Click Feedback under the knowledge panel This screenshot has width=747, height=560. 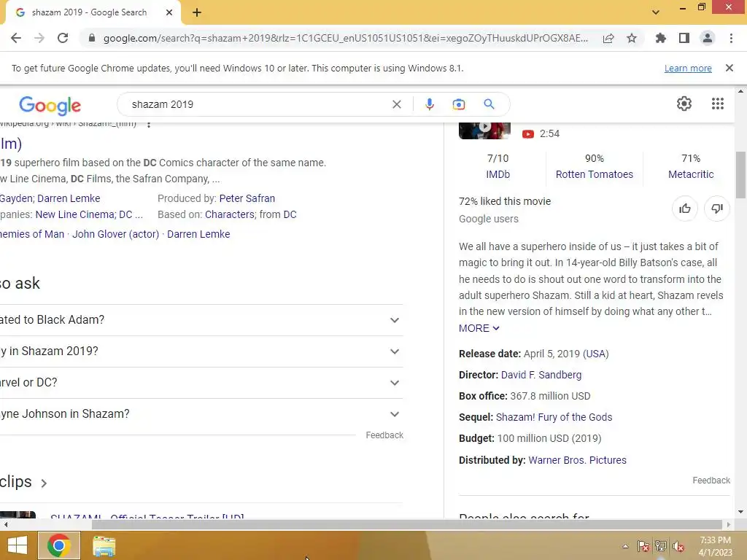click(711, 481)
